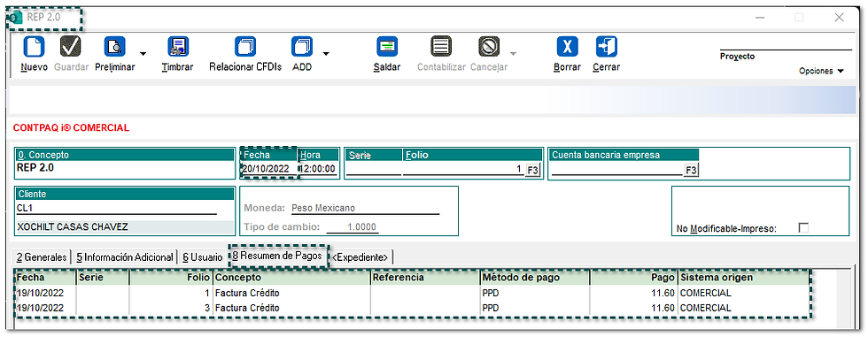The height and width of the screenshot is (337, 868).
Task: Click the Serie grid column header
Action: [x=103, y=278]
